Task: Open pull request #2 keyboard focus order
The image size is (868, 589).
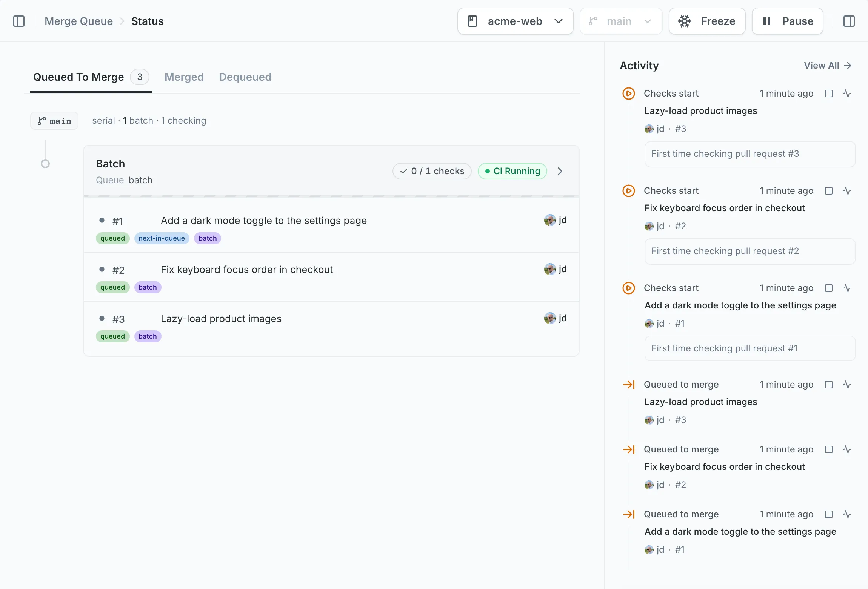Action: click(247, 270)
